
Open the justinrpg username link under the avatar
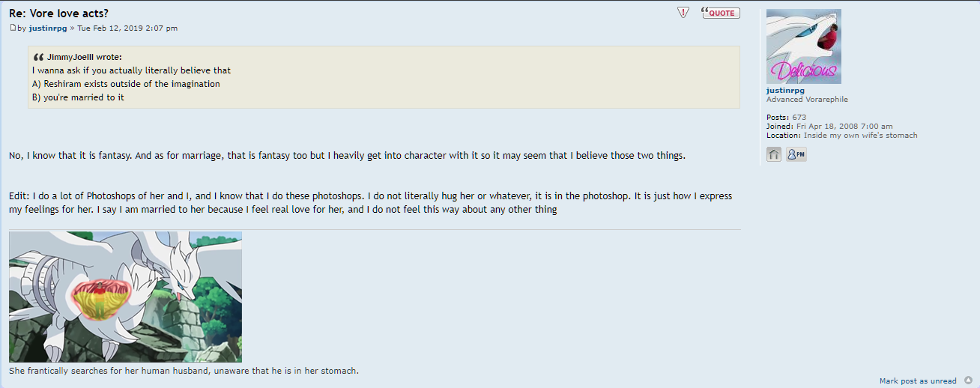tap(785, 91)
